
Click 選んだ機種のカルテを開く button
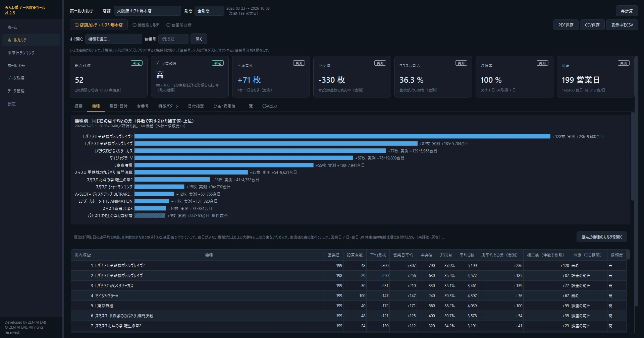[602, 237]
